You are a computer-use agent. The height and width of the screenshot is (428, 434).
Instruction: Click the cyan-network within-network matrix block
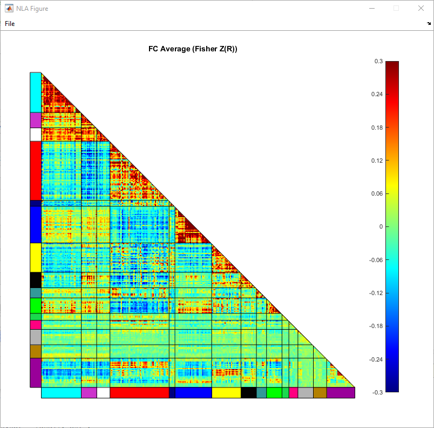click(55, 98)
